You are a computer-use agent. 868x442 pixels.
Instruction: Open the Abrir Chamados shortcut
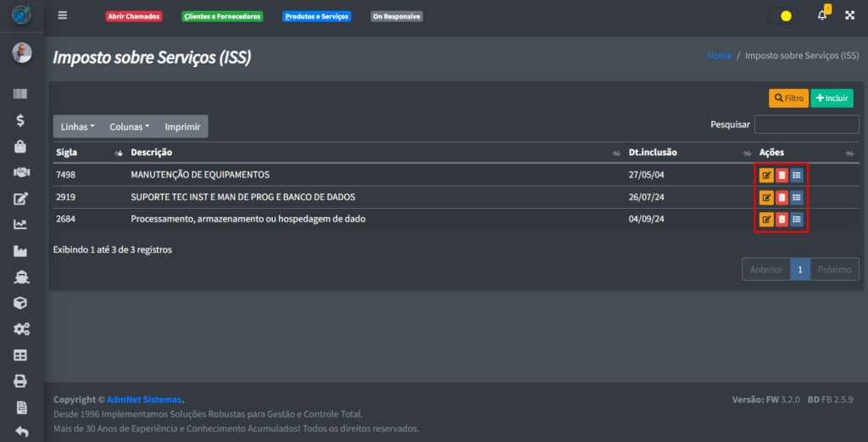[x=134, y=16]
